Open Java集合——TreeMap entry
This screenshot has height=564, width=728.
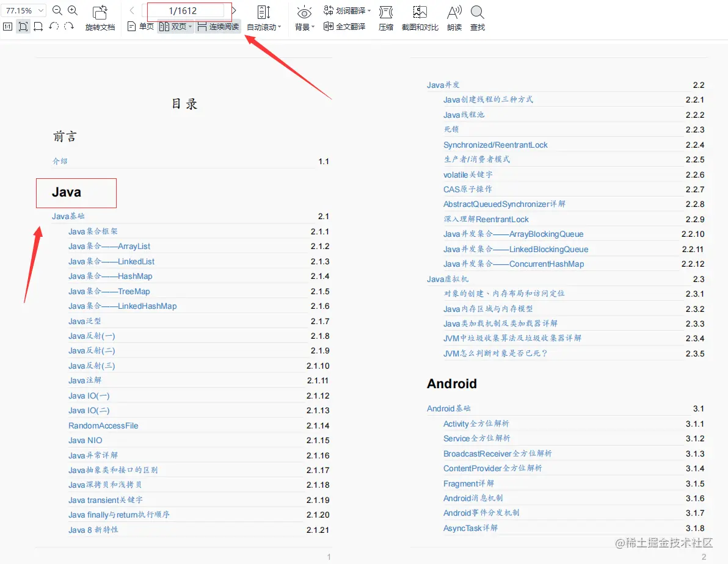click(x=109, y=291)
